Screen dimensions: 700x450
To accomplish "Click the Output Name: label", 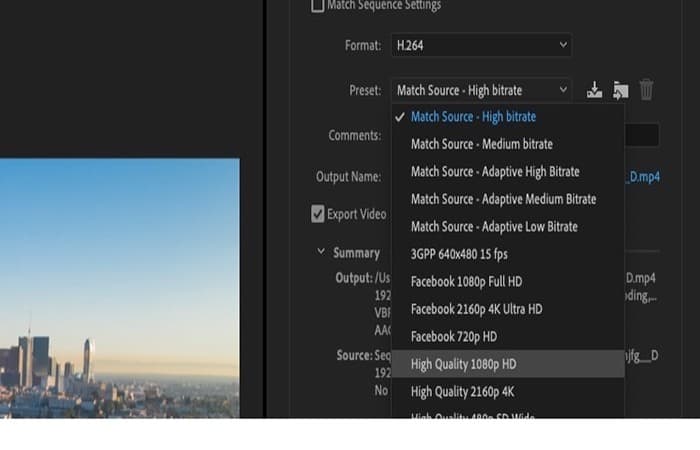I will point(348,177).
